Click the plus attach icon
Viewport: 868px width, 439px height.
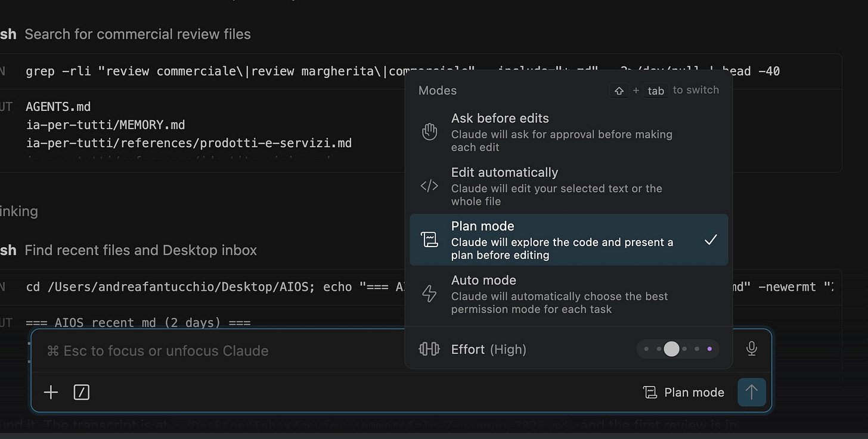point(51,392)
